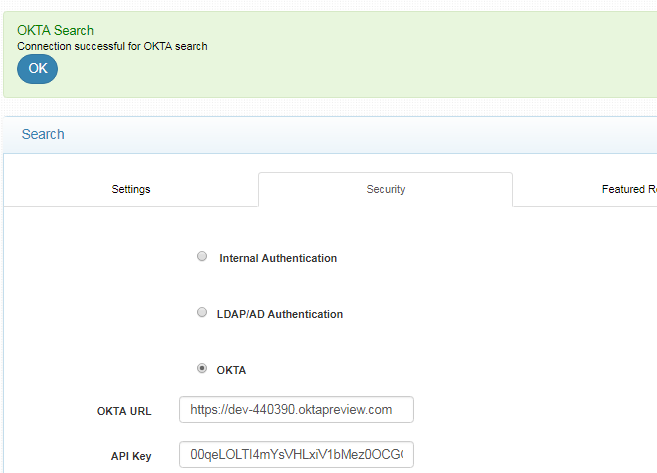Dismiss the OKTA Search alert with OK
Viewport: 657px width, 473px height.
[x=37, y=69]
